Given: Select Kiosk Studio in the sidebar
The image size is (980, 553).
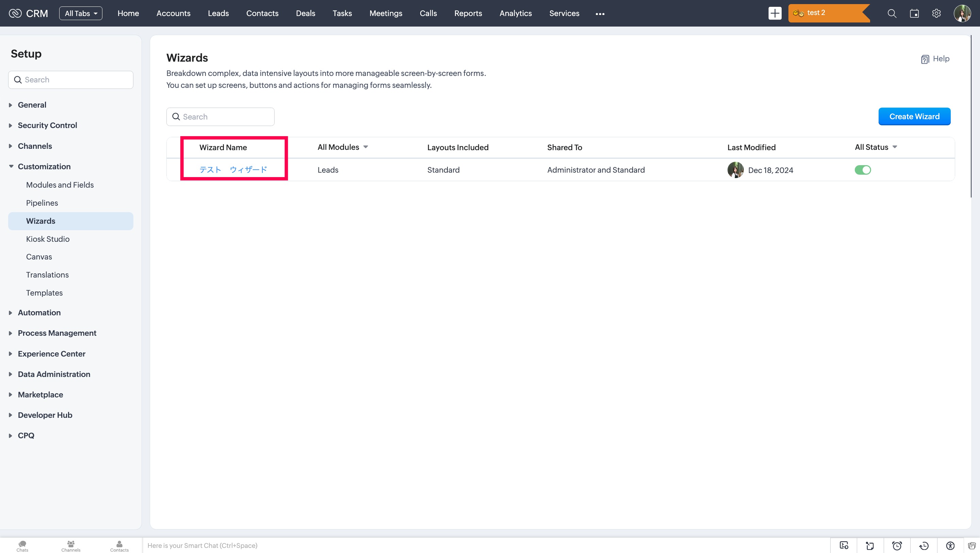Looking at the screenshot, I should click(48, 239).
